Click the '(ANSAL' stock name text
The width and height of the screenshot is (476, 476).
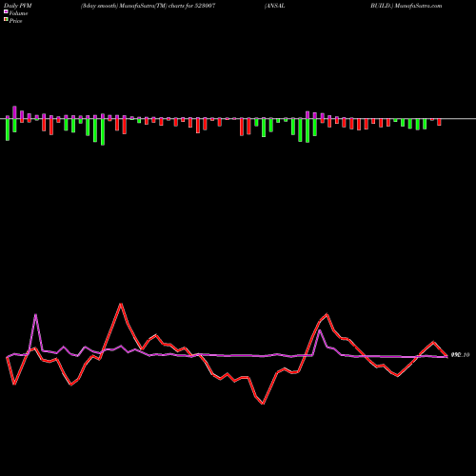point(275,6)
